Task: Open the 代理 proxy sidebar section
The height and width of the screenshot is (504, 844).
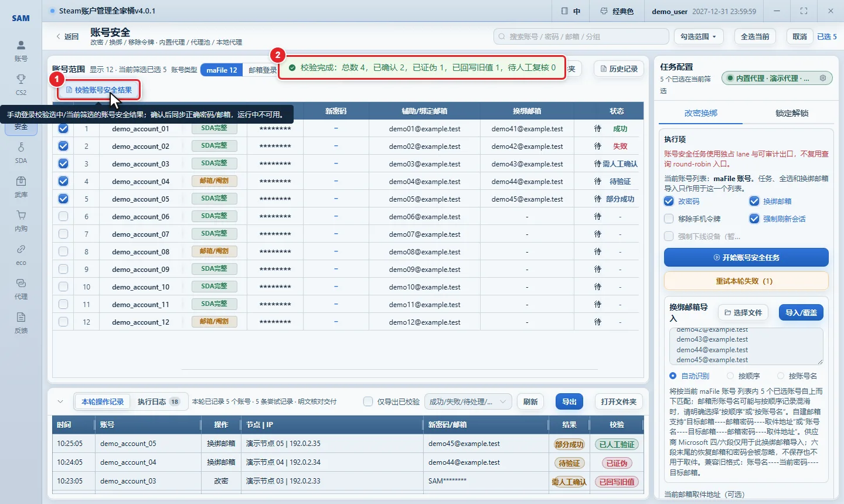Action: tap(21, 289)
